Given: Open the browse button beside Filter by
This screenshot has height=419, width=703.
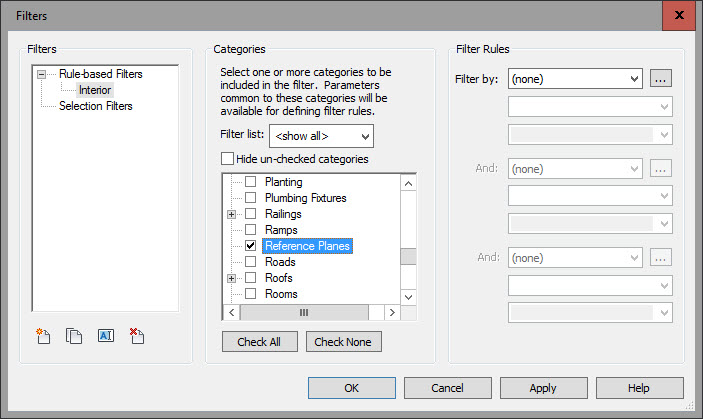Looking at the screenshot, I should [x=660, y=78].
